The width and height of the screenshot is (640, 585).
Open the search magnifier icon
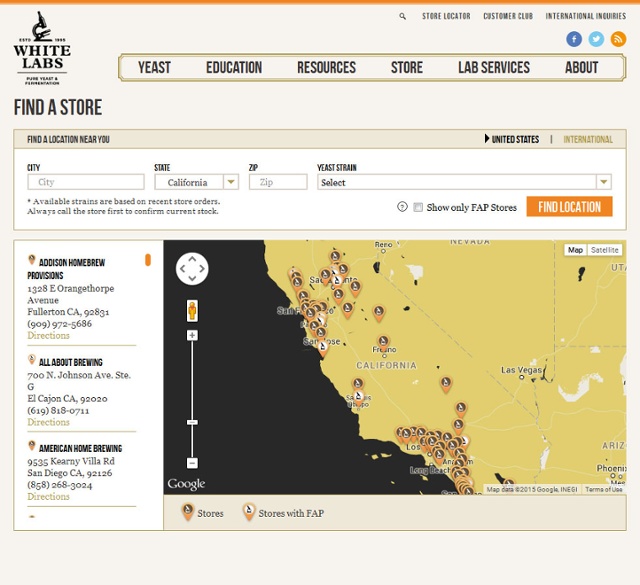tap(402, 16)
